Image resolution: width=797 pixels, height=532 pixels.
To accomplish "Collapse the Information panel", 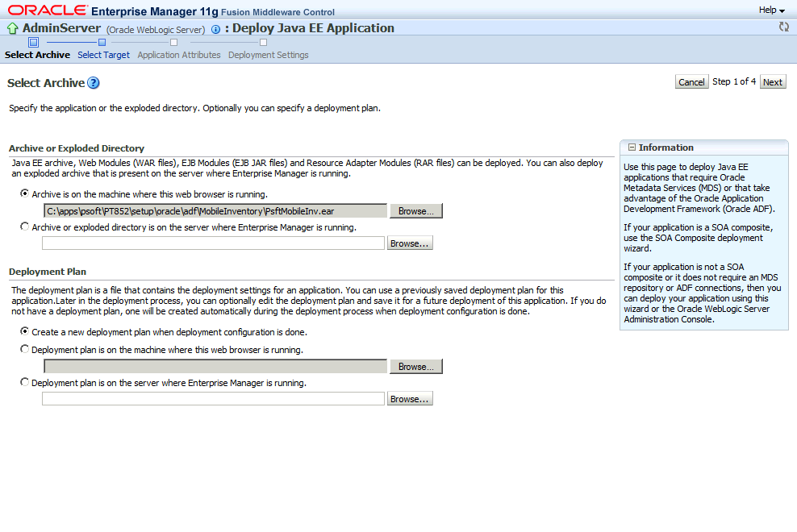I will pos(632,148).
